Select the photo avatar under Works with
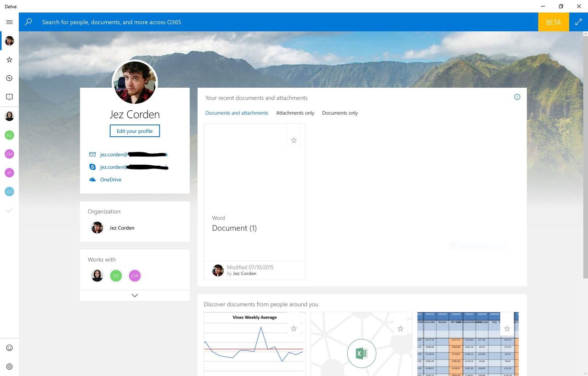This screenshot has width=588, height=376. (x=97, y=275)
